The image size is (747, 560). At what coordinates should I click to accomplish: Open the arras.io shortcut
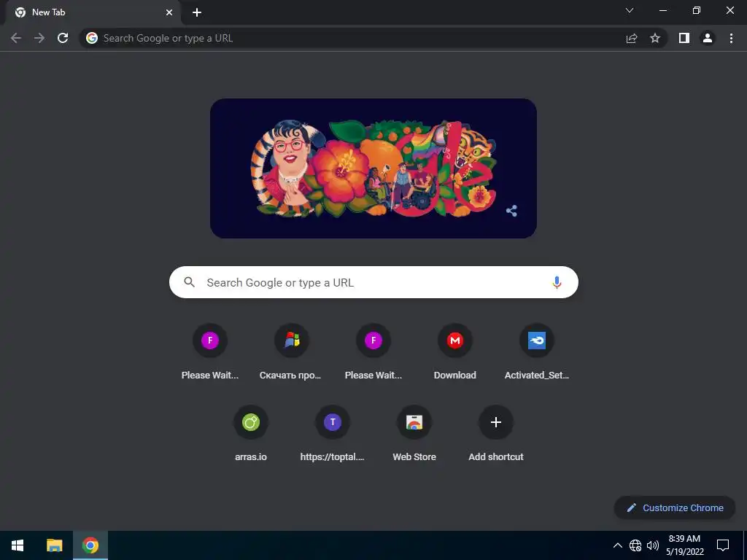point(251,434)
